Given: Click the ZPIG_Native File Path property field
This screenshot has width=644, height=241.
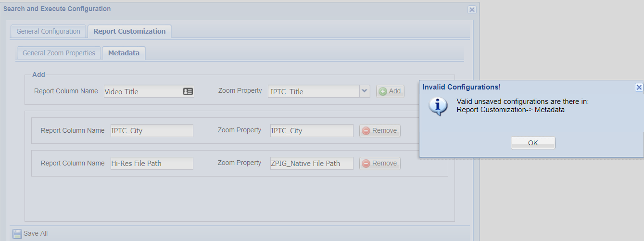Looking at the screenshot, I should pos(312,164).
